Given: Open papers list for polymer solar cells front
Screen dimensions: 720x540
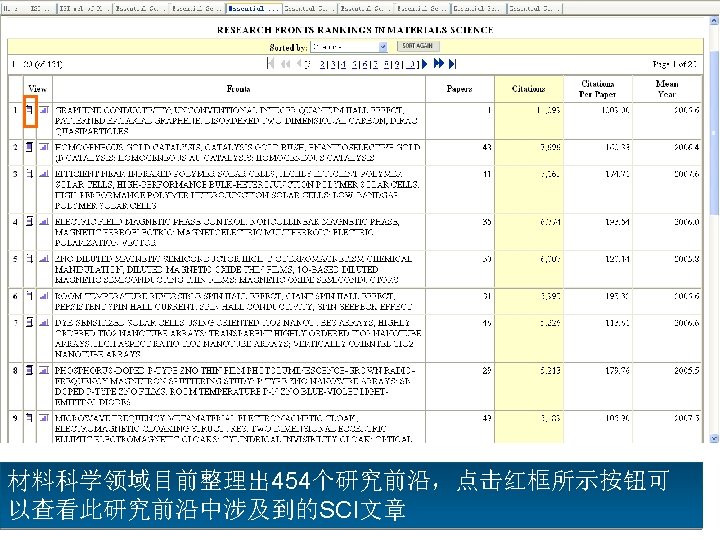Looking at the screenshot, I should (x=29, y=174).
